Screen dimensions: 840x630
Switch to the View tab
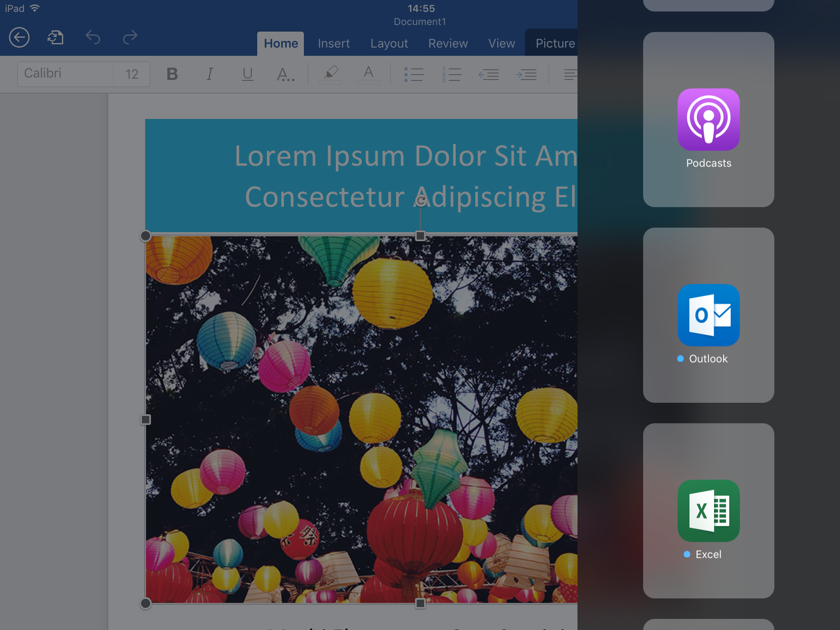click(502, 43)
